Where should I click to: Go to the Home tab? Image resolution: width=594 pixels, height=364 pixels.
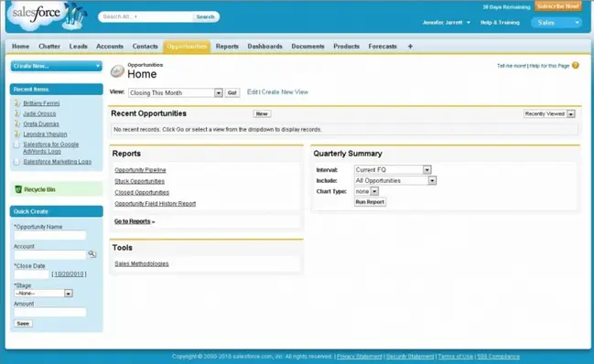pos(20,46)
